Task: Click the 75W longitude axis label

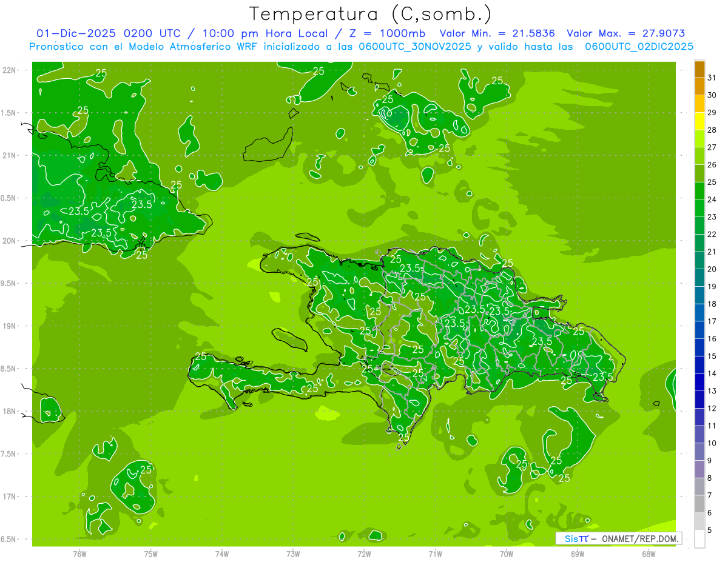Action: (150, 554)
